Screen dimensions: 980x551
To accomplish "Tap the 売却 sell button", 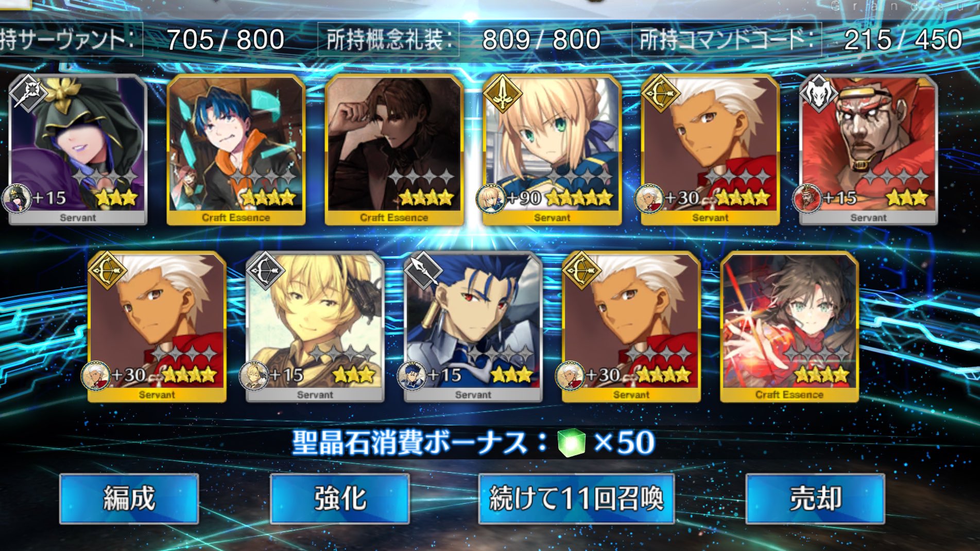I will pos(816,498).
